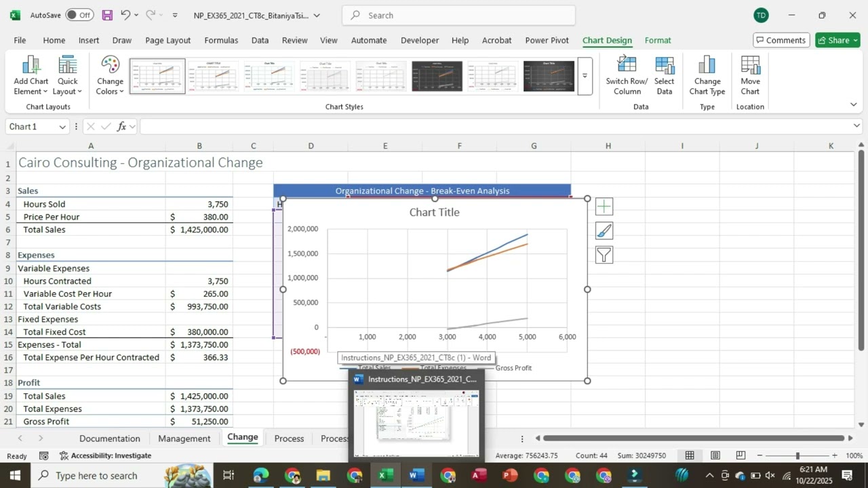
Task: Open Excel from the Windows taskbar
Action: click(x=385, y=475)
